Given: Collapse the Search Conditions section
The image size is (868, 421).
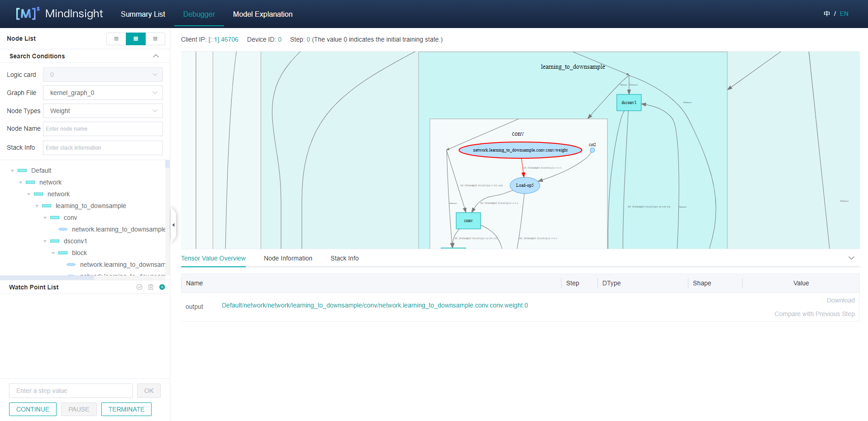Looking at the screenshot, I should pyautogui.click(x=156, y=56).
